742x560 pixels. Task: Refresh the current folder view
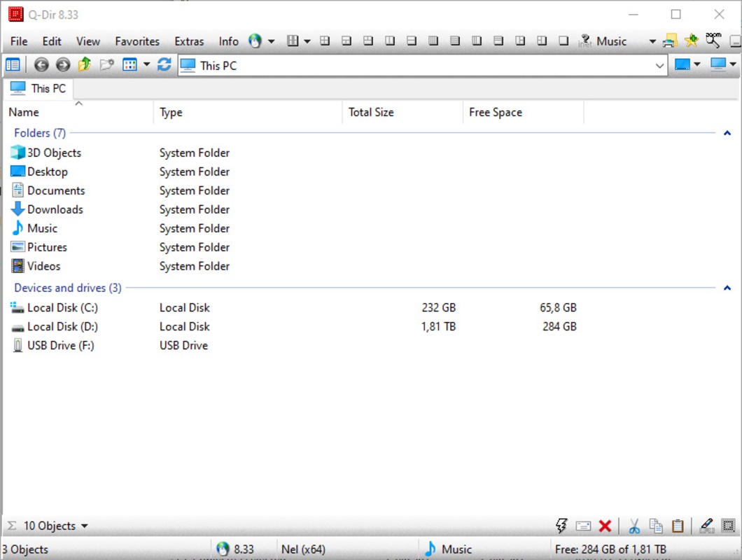pos(164,65)
